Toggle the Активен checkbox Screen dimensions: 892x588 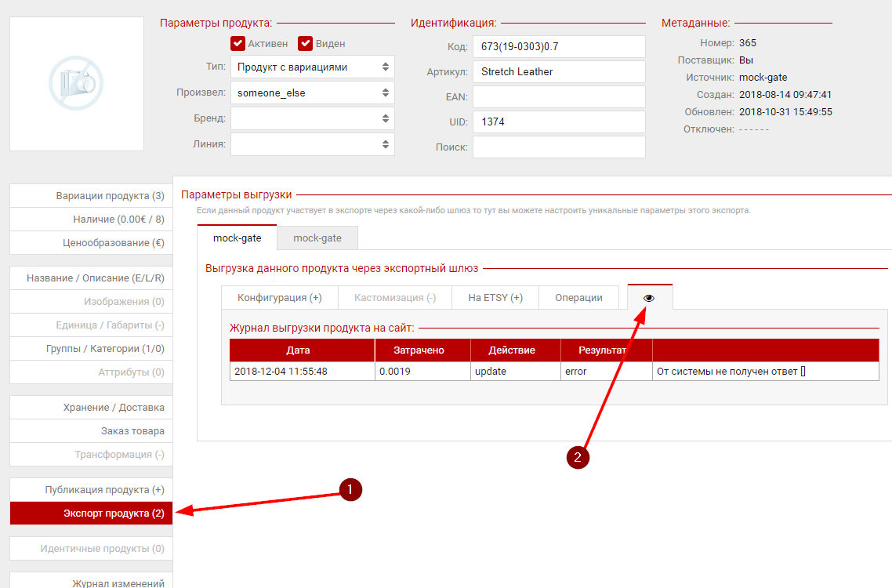pyautogui.click(x=238, y=43)
